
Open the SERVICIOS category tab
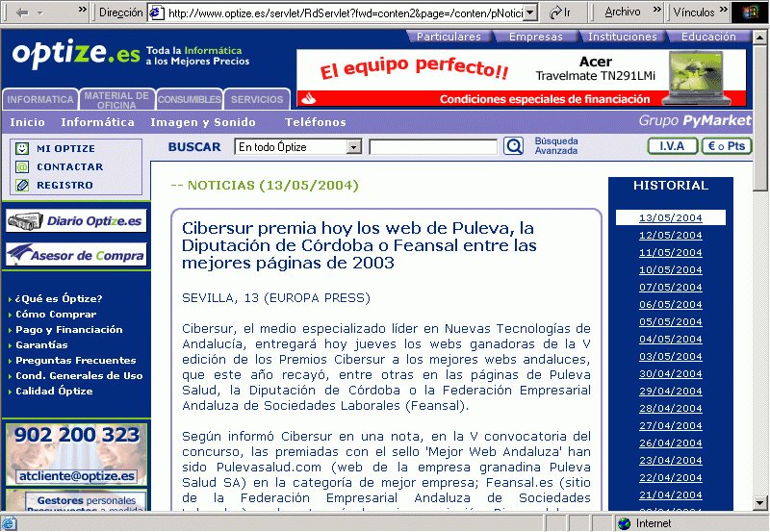[257, 99]
